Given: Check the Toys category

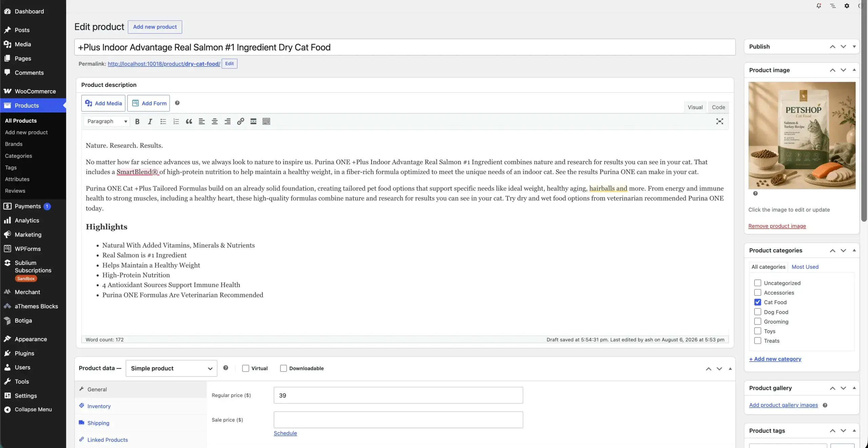Looking at the screenshot, I should (x=757, y=331).
